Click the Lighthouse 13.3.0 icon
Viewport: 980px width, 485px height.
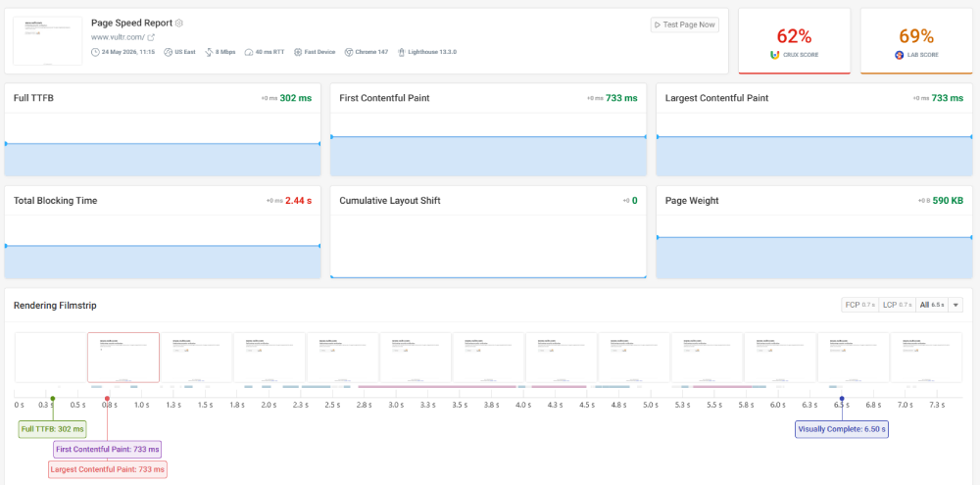point(401,52)
